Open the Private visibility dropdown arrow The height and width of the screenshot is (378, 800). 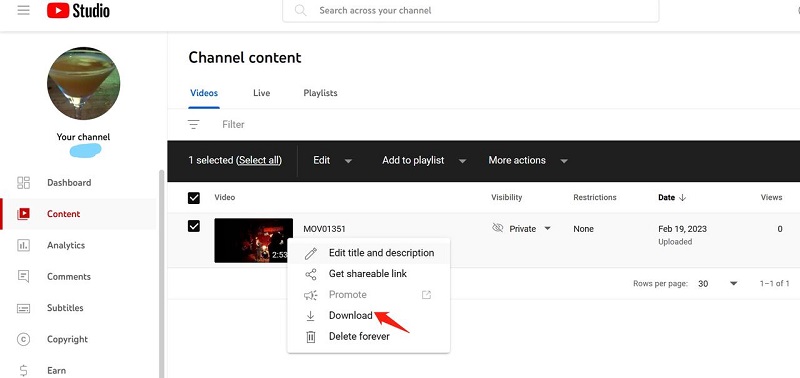point(547,229)
